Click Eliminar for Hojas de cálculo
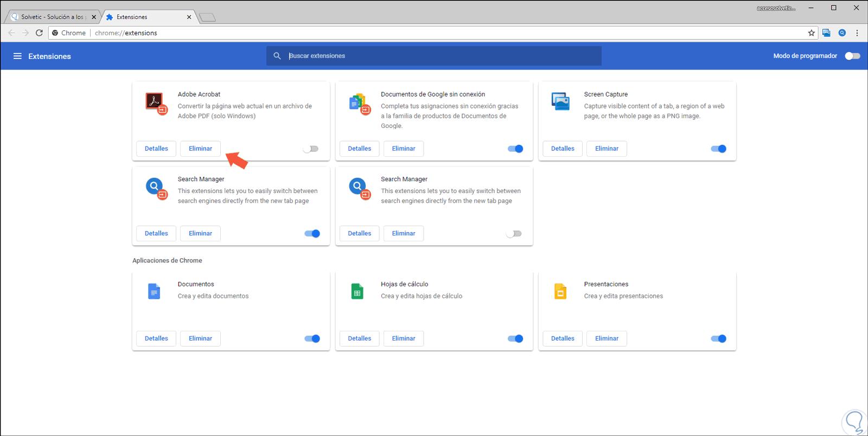 tap(404, 338)
